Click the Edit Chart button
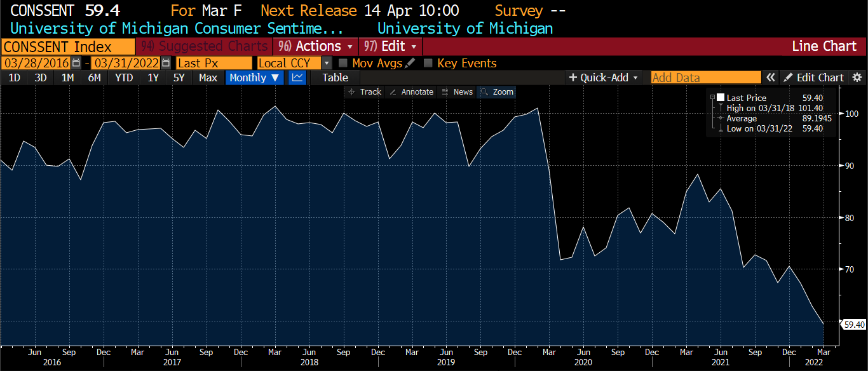This screenshot has width=868, height=371. pos(814,78)
